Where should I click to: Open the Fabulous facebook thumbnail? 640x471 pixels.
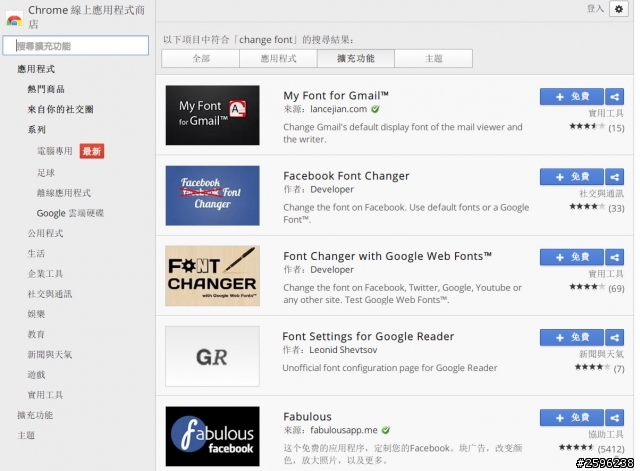click(212, 436)
